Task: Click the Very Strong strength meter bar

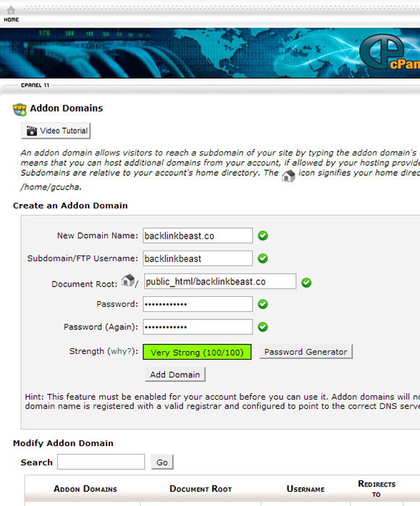Action: (x=197, y=352)
